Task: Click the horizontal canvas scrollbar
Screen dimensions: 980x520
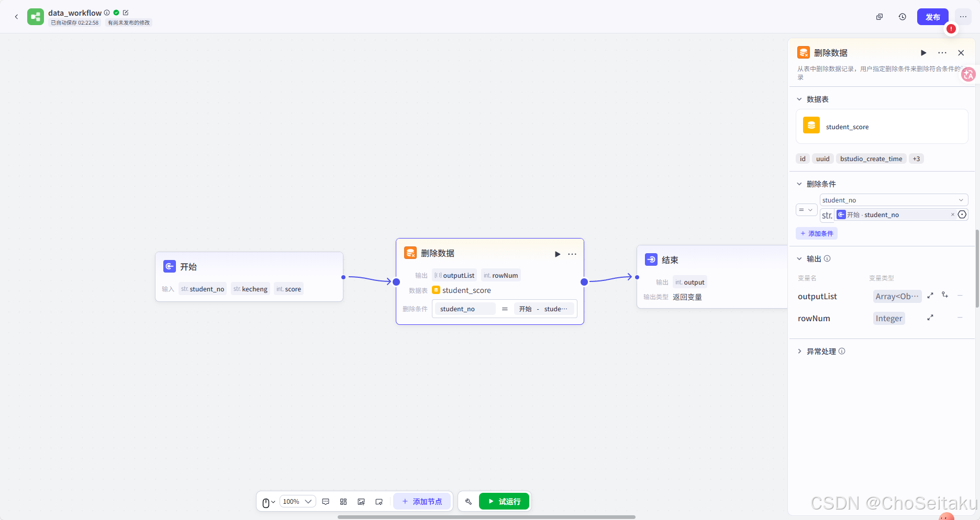Action: point(486,517)
